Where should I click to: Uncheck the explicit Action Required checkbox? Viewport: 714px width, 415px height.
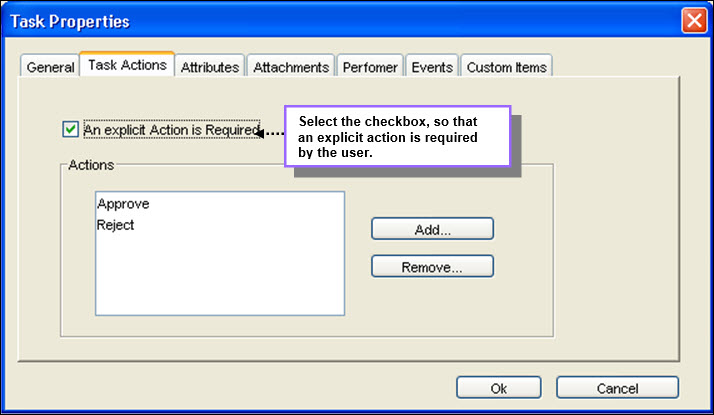[x=71, y=129]
